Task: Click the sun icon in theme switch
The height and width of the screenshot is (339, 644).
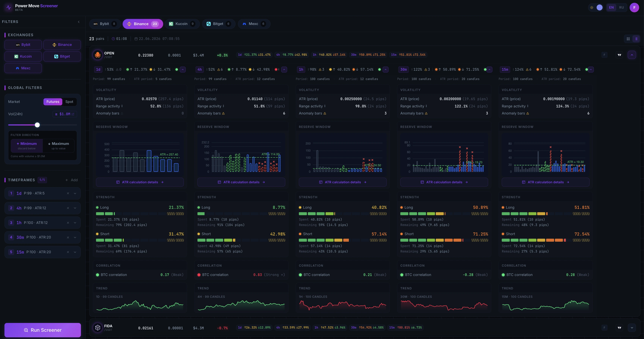Action: (x=592, y=7)
